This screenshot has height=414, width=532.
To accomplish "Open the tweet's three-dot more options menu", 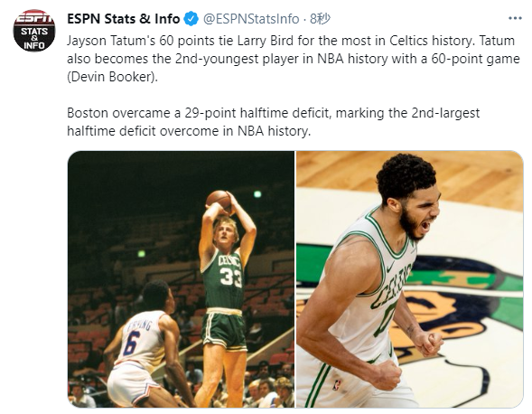I will [x=515, y=19].
